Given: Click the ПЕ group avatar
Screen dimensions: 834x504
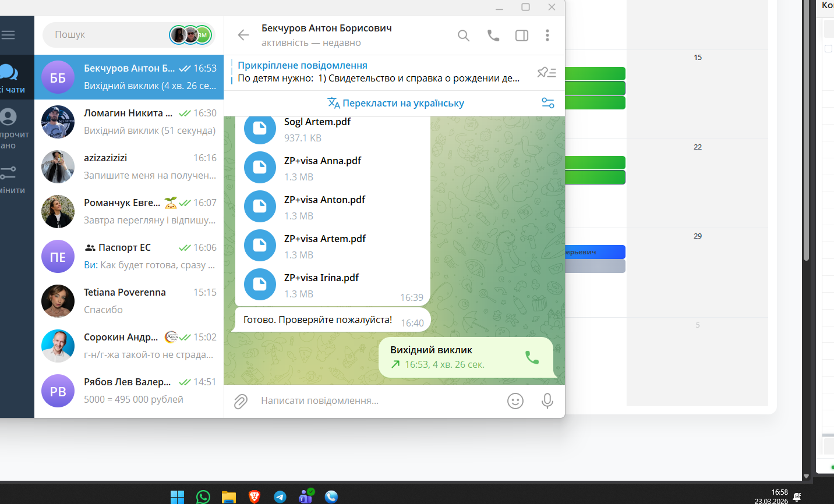Looking at the screenshot, I should pyautogui.click(x=58, y=257).
